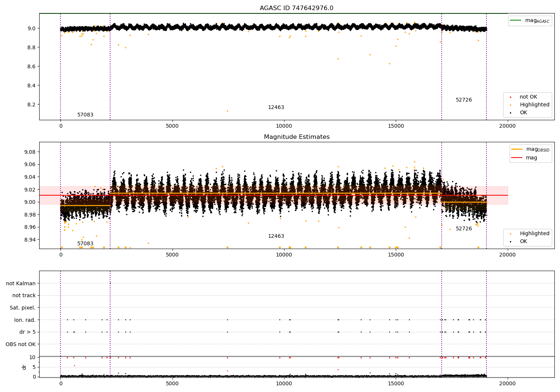Image resolution: width=560 pixels, height=392 pixels.
Task: Click the 'Magnitude Estimates' plot title
Action: (296, 137)
